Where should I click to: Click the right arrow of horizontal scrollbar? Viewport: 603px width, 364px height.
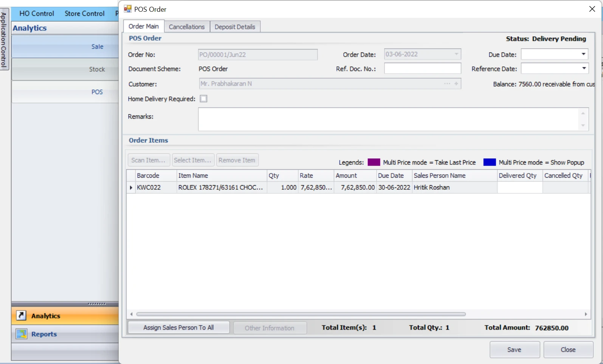tap(586, 314)
